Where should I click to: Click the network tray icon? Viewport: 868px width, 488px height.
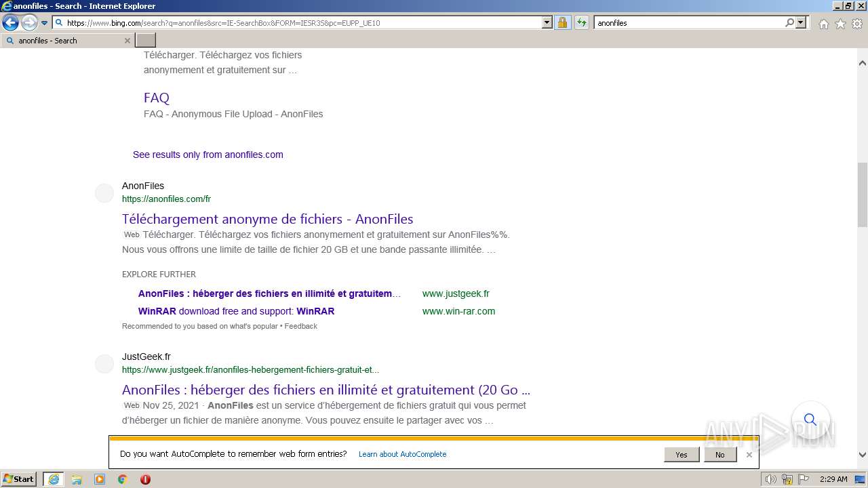point(787,479)
